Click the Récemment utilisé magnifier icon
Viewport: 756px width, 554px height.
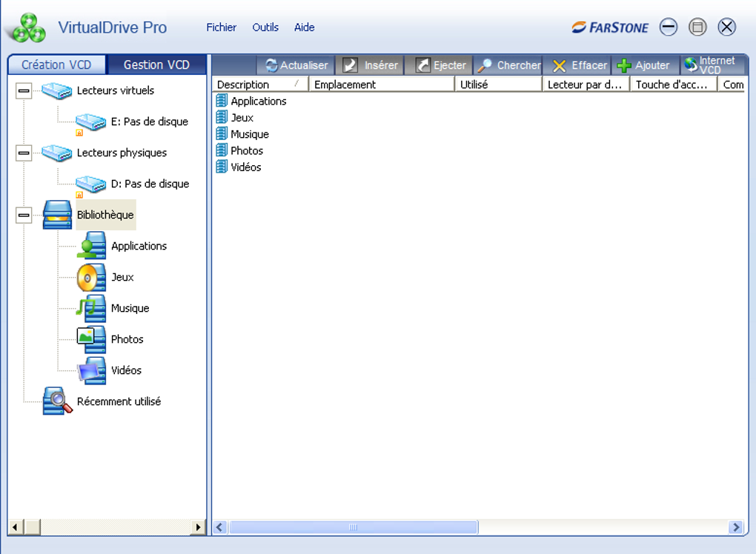click(57, 401)
